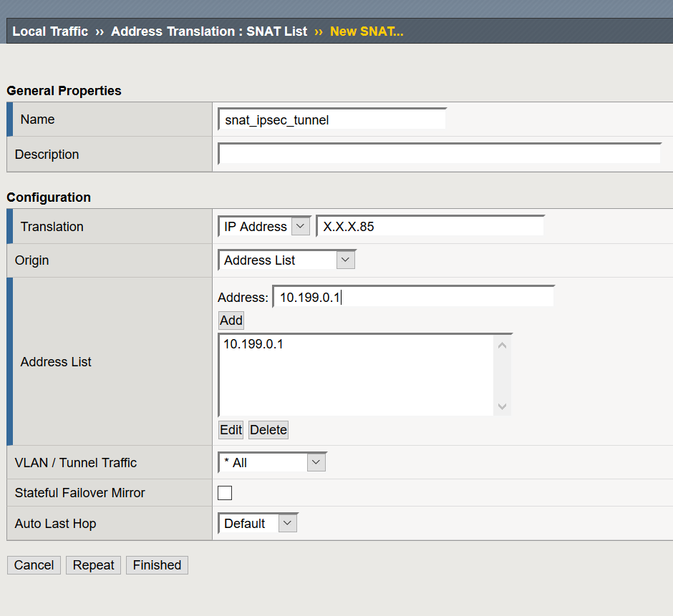This screenshot has width=673, height=616.
Task: Click the Add button under Address field
Action: click(x=231, y=320)
